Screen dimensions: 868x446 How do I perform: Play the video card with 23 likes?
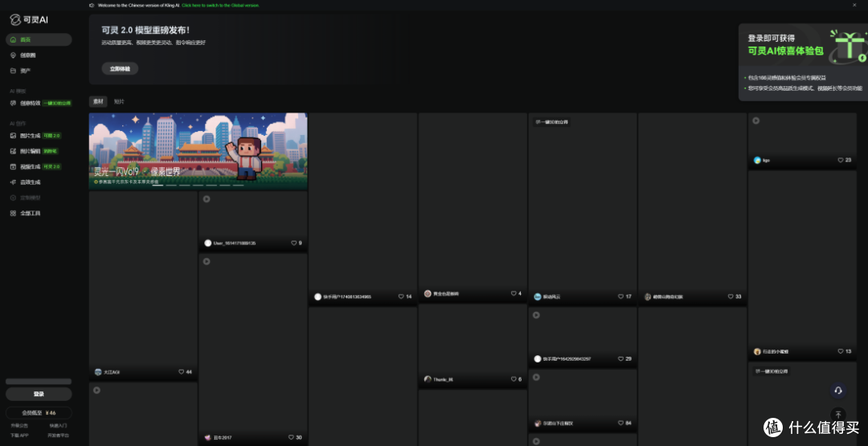coord(755,121)
